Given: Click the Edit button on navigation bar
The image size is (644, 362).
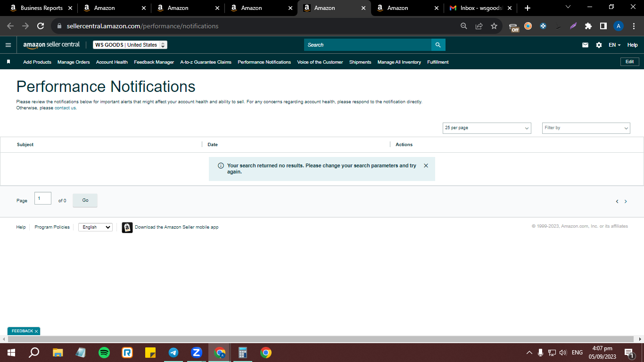Looking at the screenshot, I should pos(629,62).
